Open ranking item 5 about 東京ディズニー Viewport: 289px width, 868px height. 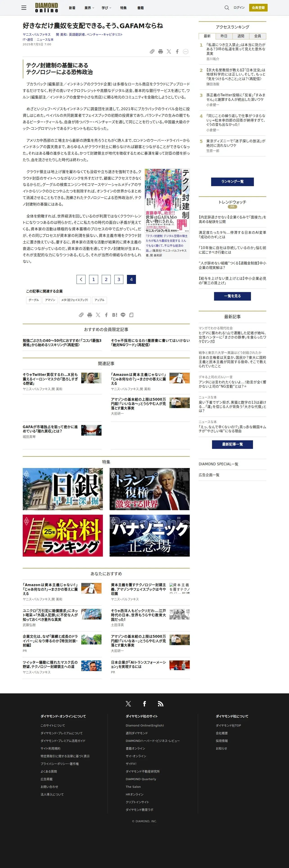[236, 143]
